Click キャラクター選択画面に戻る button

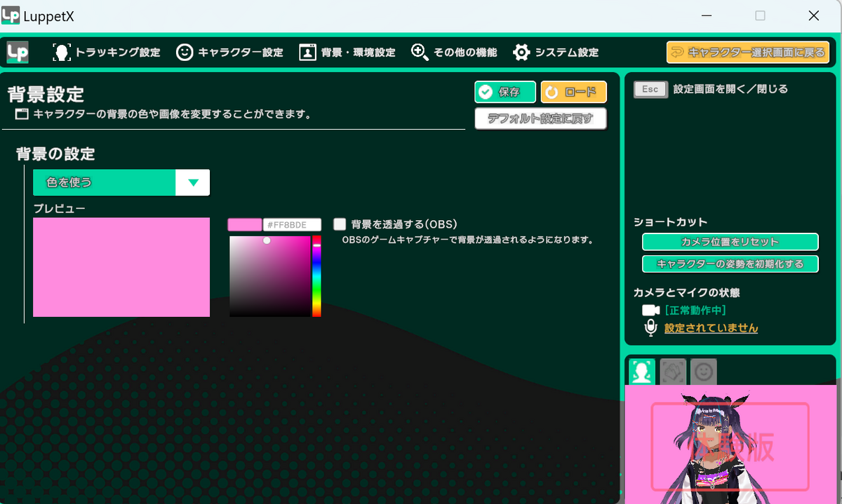[x=747, y=52]
